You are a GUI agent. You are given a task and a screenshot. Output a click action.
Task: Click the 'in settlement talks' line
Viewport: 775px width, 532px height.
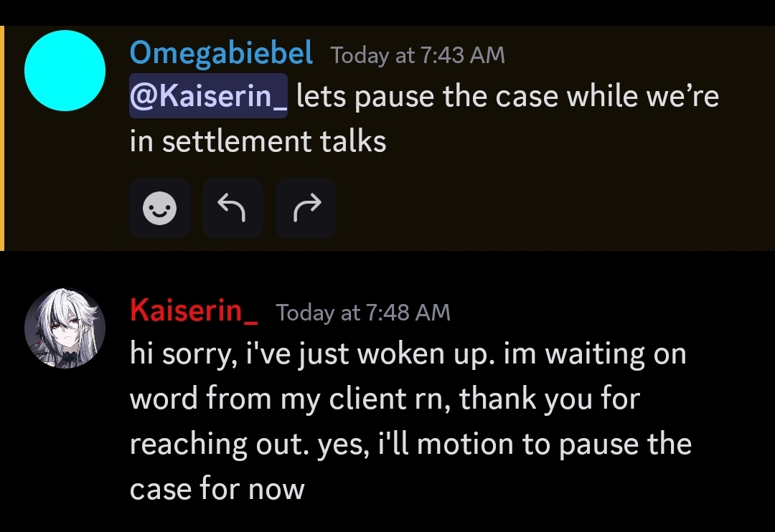(x=258, y=141)
